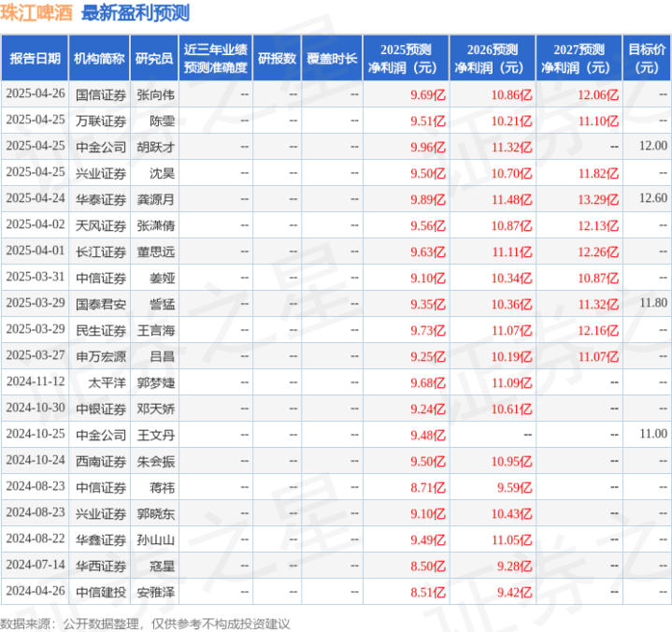Click the 研究员 column header
The image size is (672, 632).
point(154,58)
